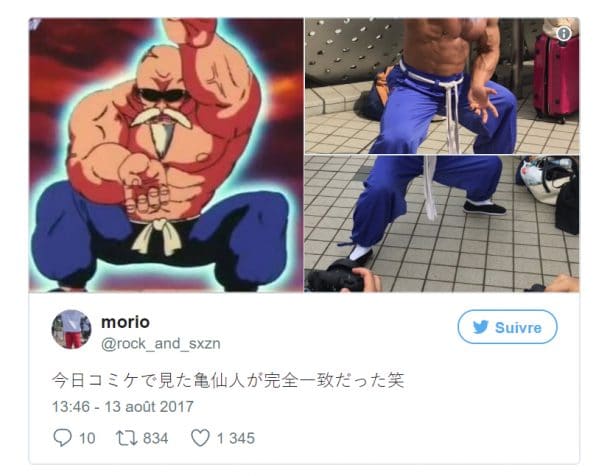610x476 pixels.
Task: Click the Japanese tweet text
Action: (228, 380)
